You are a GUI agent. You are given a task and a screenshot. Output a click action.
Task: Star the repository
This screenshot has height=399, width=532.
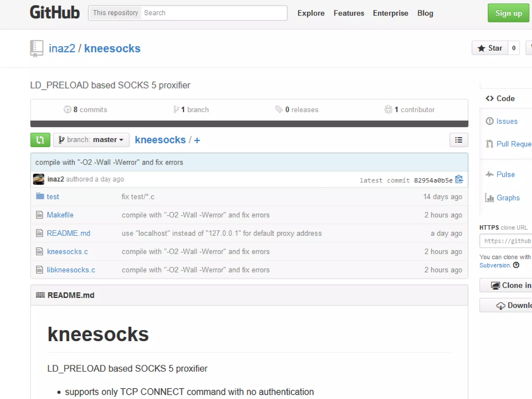(x=490, y=48)
